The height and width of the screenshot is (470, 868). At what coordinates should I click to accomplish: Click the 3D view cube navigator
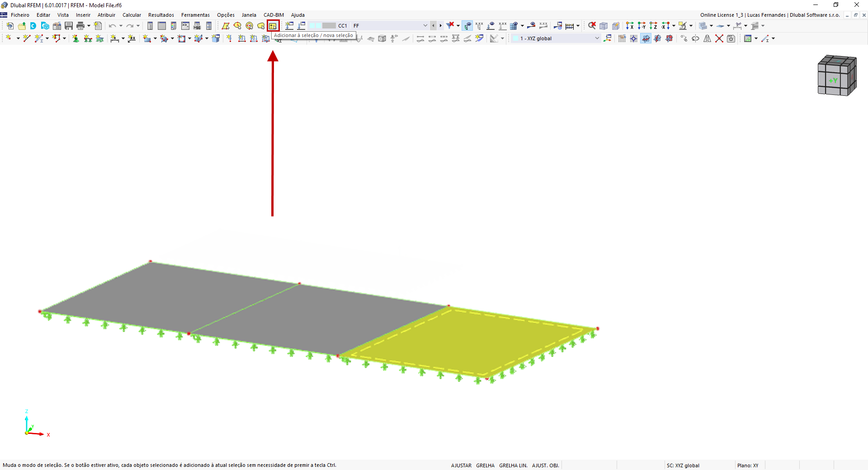pyautogui.click(x=837, y=75)
